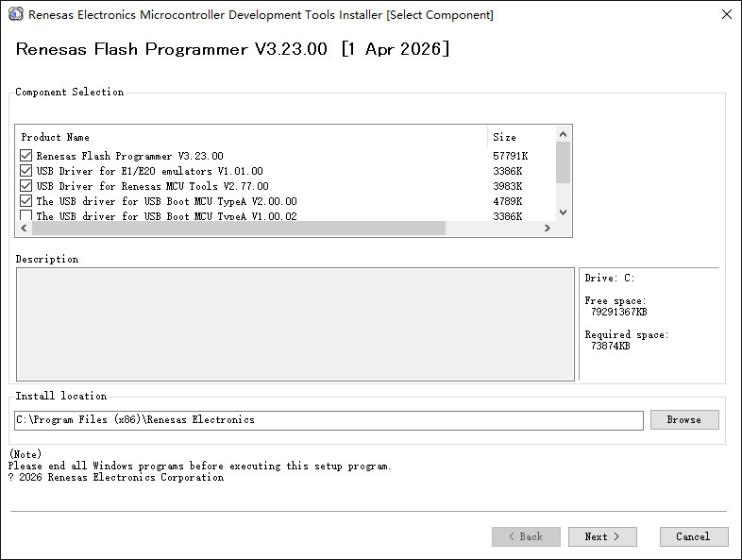
Task: Select row text Renesas Flash Programmer V3.23.00
Action: (129, 156)
